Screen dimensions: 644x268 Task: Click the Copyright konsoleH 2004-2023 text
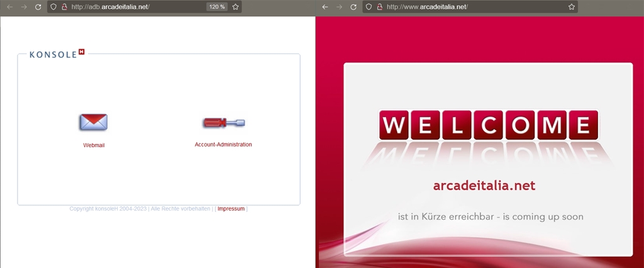[x=108, y=209]
